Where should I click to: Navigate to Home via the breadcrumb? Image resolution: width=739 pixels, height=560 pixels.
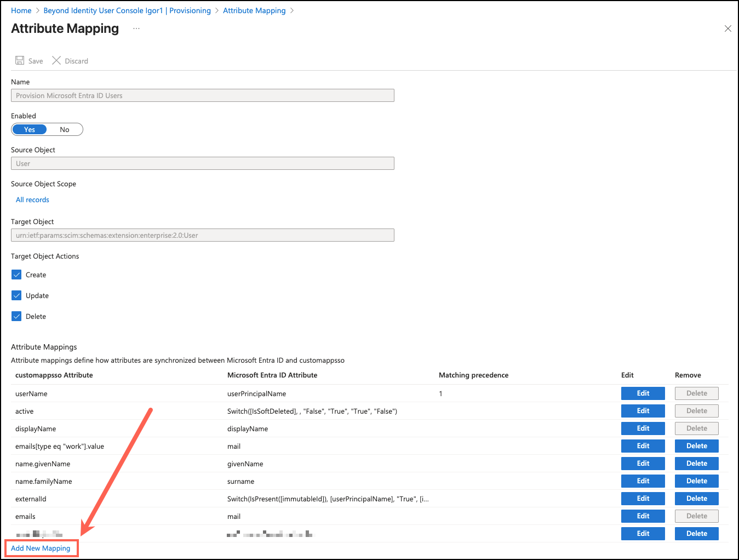point(21,10)
